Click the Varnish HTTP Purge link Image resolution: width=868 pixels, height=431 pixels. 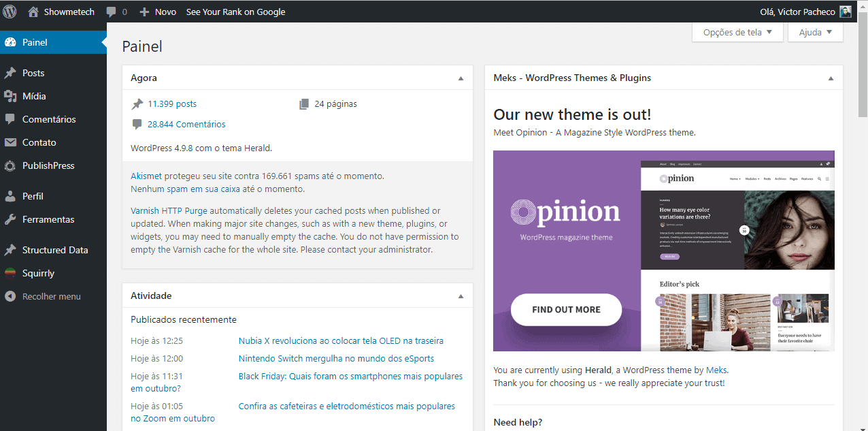pyautogui.click(x=169, y=210)
